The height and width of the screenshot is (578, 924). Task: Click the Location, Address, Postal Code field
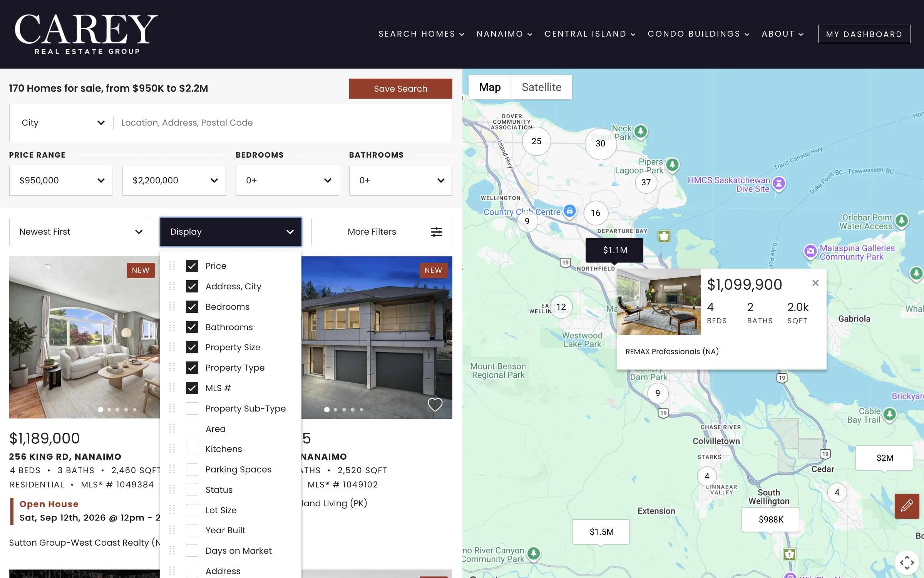[x=283, y=123]
